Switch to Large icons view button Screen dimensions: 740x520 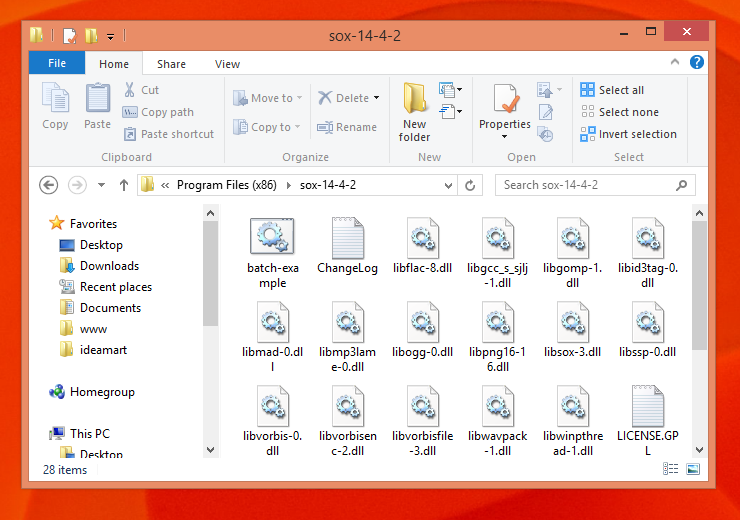pyautogui.click(x=693, y=469)
